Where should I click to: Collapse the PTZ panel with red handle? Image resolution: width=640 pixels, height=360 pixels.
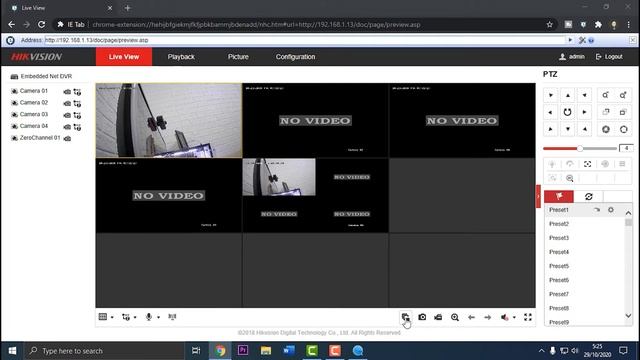tap(538, 196)
